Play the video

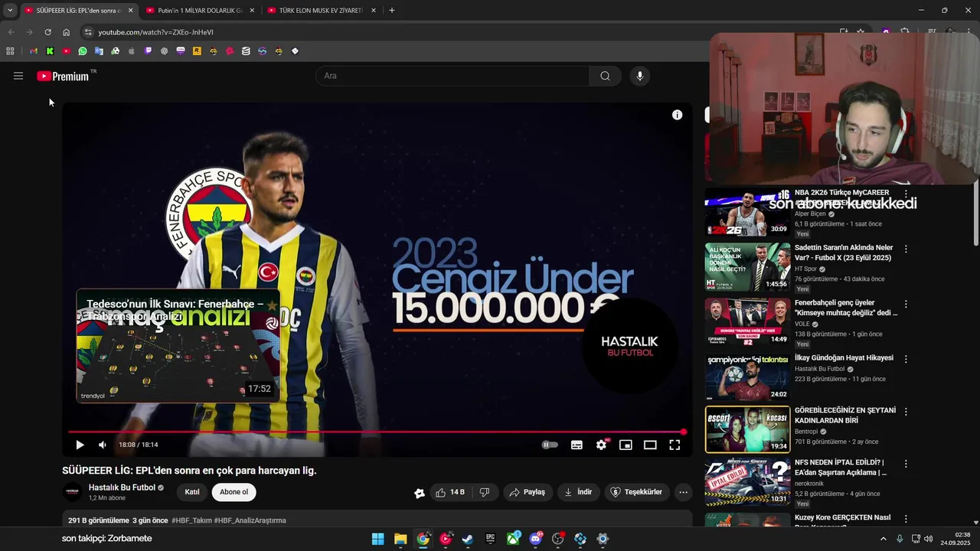pyautogui.click(x=80, y=445)
